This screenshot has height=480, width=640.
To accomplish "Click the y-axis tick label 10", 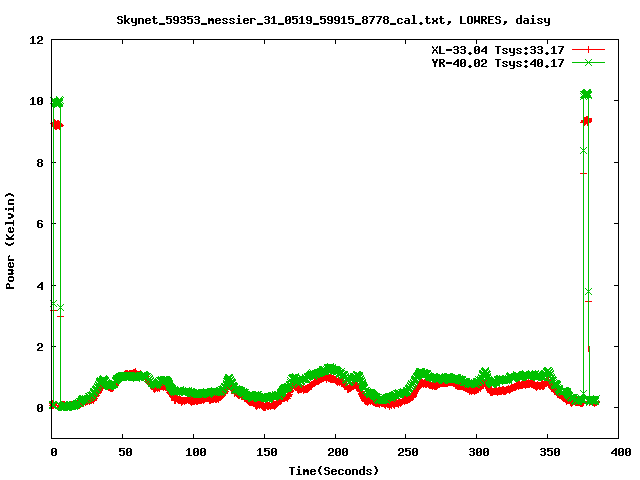I will click(36, 101).
